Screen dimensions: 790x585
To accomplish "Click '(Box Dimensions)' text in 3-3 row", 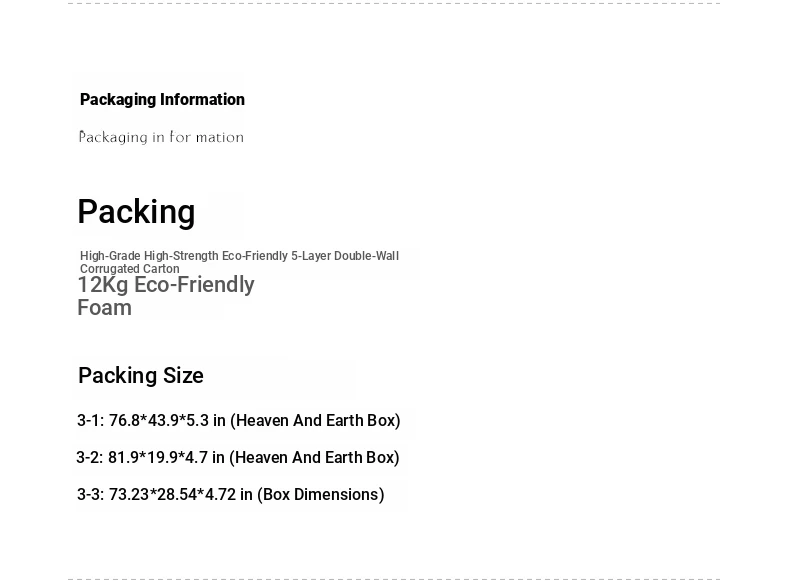I will [320, 494].
